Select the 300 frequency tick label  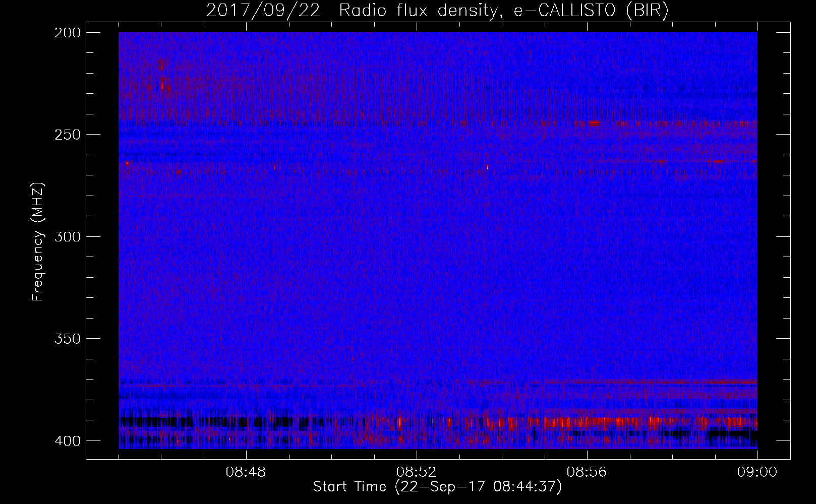click(68, 236)
